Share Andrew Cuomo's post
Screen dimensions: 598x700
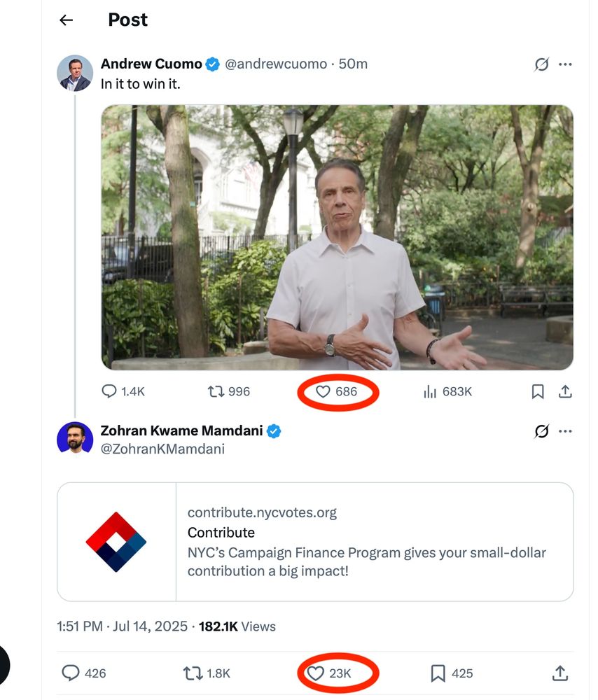[x=565, y=391]
